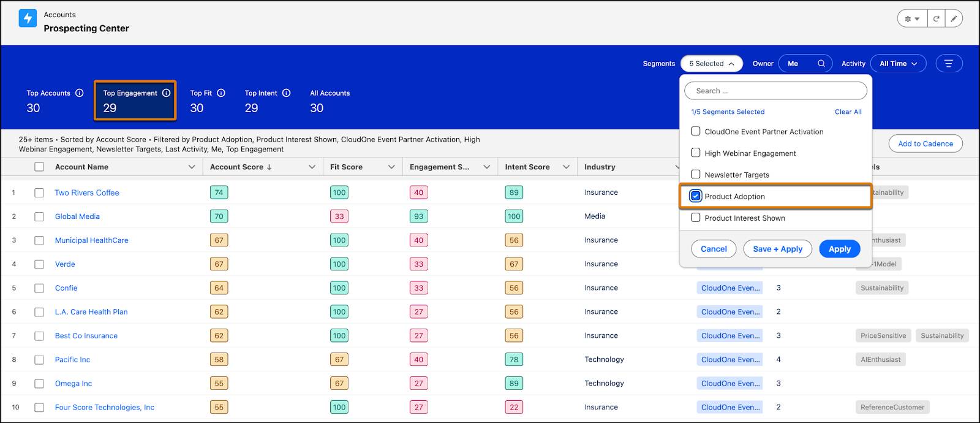
Task: Show info icon for Top Engagement
Action: click(166, 93)
